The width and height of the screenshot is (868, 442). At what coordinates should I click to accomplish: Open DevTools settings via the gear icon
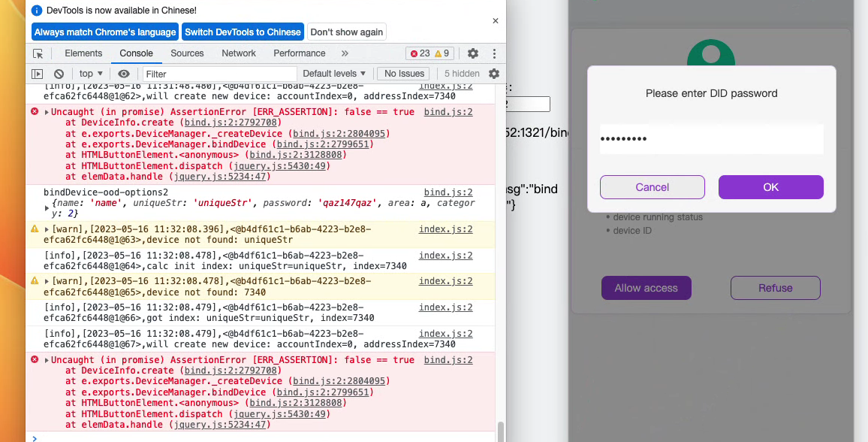pyautogui.click(x=472, y=53)
